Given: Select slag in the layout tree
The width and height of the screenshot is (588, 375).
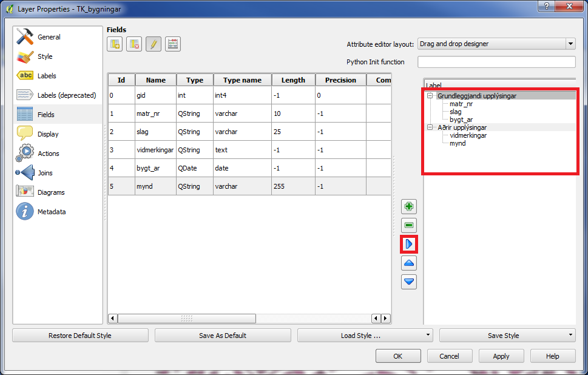Looking at the screenshot, I should tap(455, 112).
